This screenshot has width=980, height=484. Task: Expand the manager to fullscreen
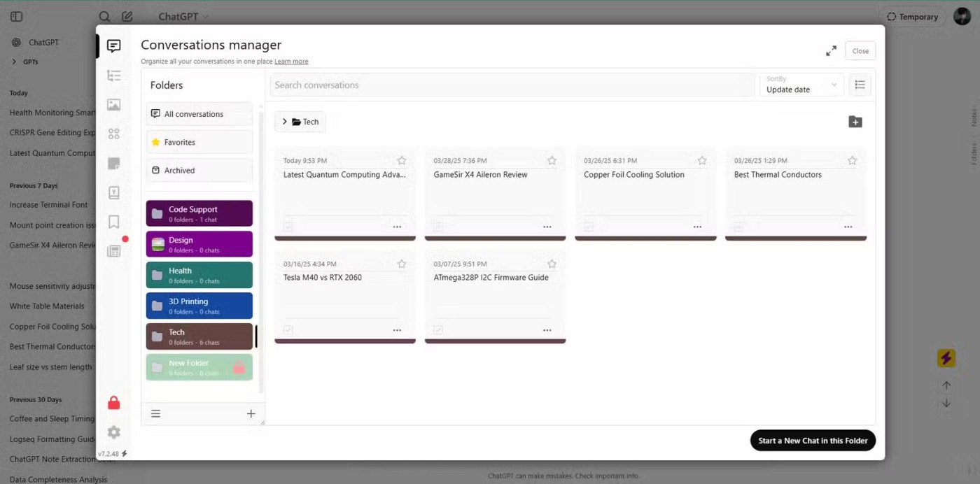click(831, 51)
